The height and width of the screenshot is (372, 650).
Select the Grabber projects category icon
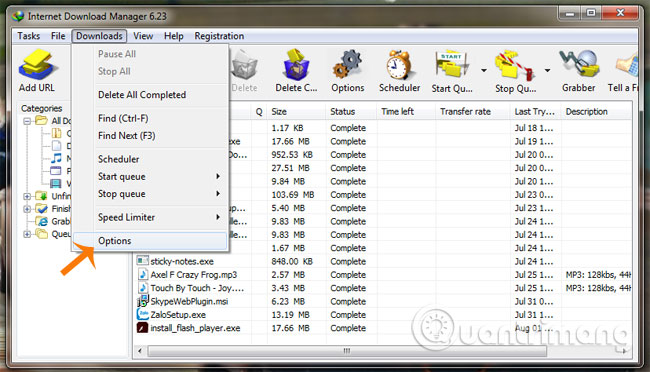pos(41,221)
